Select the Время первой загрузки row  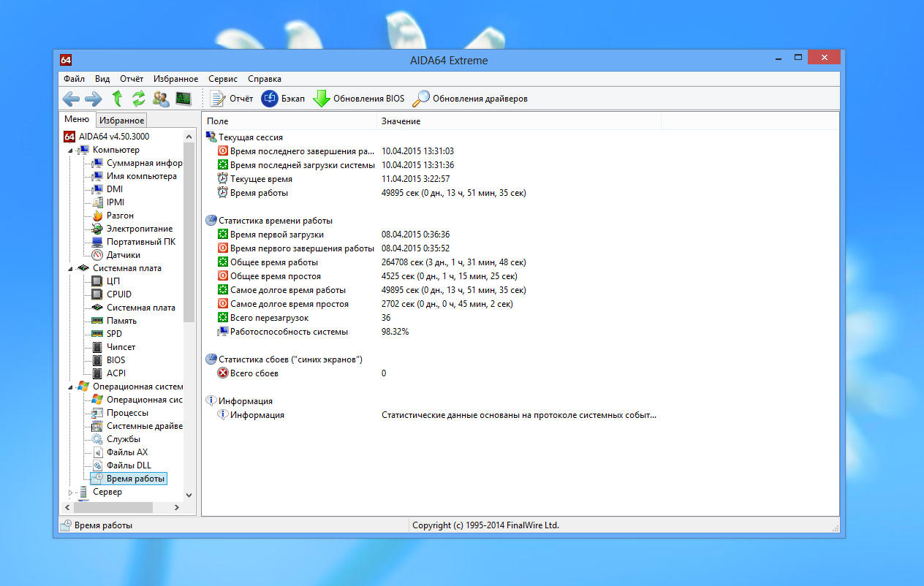pyautogui.click(x=520, y=235)
